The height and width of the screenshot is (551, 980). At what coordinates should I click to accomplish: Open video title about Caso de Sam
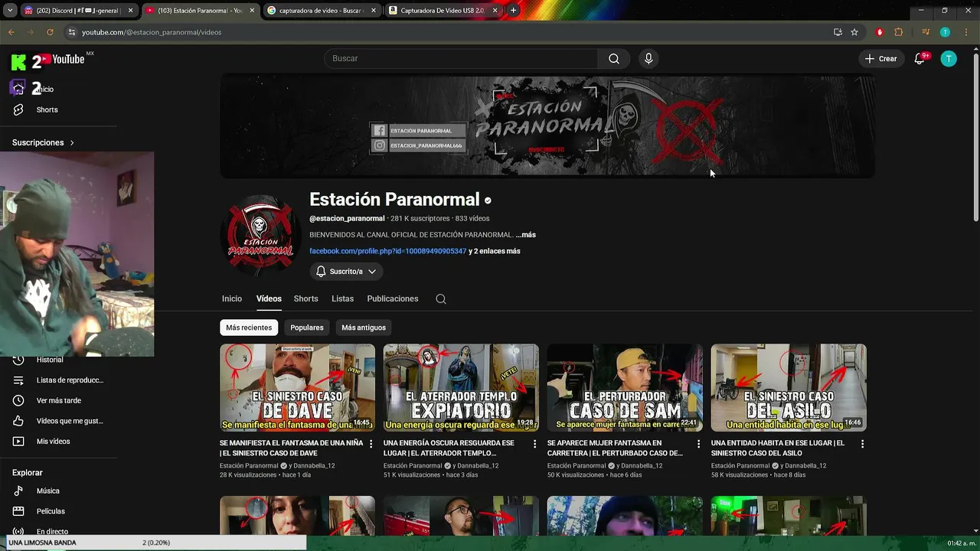pyautogui.click(x=615, y=448)
